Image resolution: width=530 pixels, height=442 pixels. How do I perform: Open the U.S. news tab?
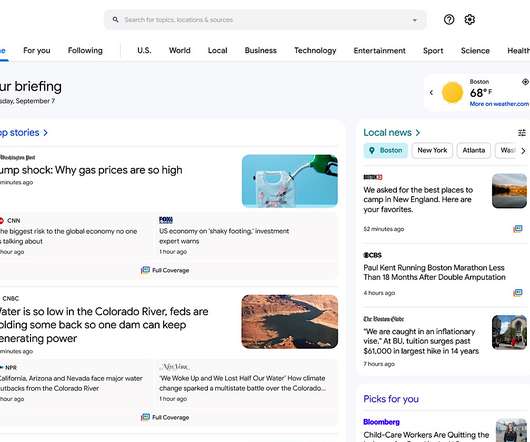click(x=144, y=50)
